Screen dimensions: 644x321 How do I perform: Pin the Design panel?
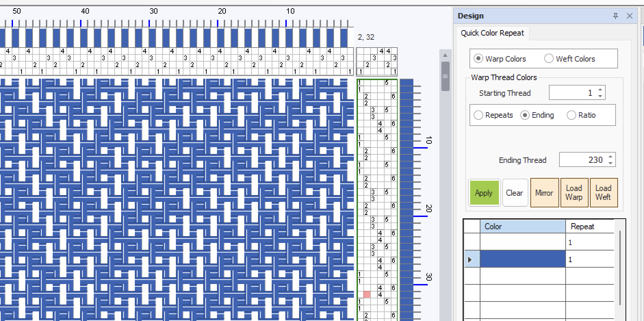click(616, 16)
